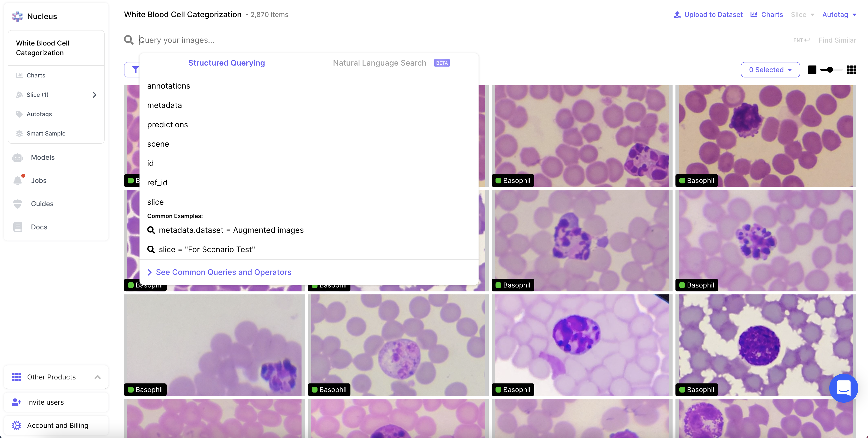Switch to large single-tile grid view
The width and height of the screenshot is (868, 438).
coord(812,70)
